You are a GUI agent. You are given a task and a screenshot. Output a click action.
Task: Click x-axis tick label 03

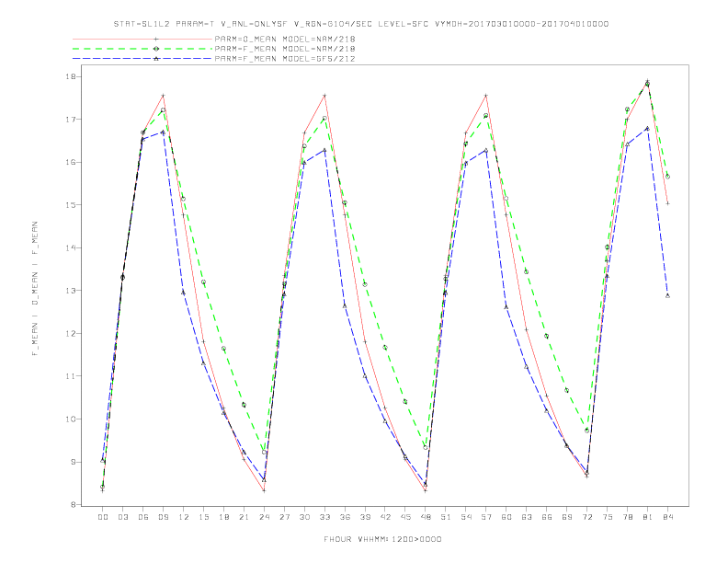pyautogui.click(x=122, y=517)
